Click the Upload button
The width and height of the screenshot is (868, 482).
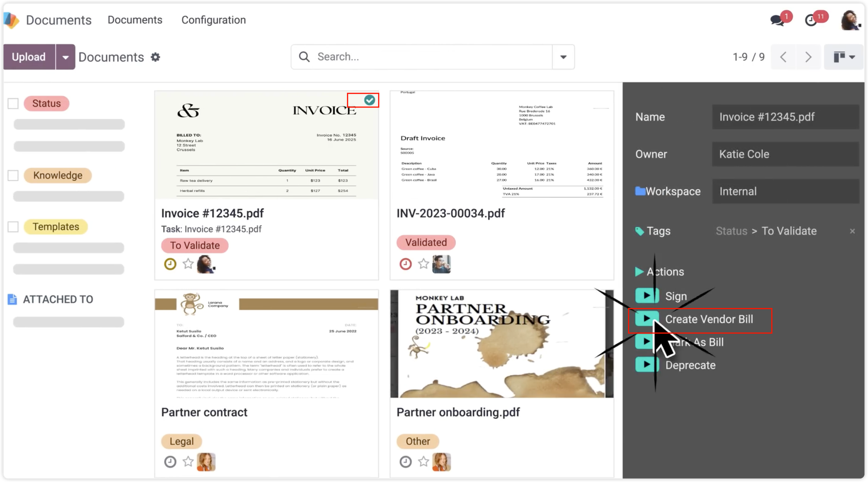[29, 57]
